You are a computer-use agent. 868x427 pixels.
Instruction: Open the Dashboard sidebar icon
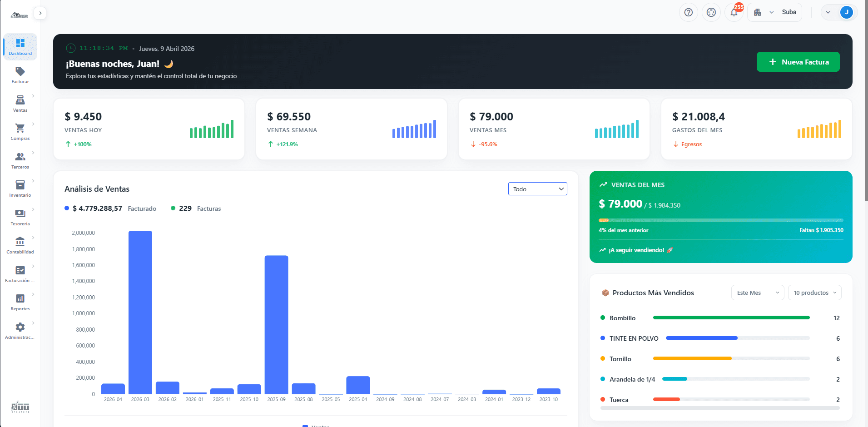[x=20, y=44]
